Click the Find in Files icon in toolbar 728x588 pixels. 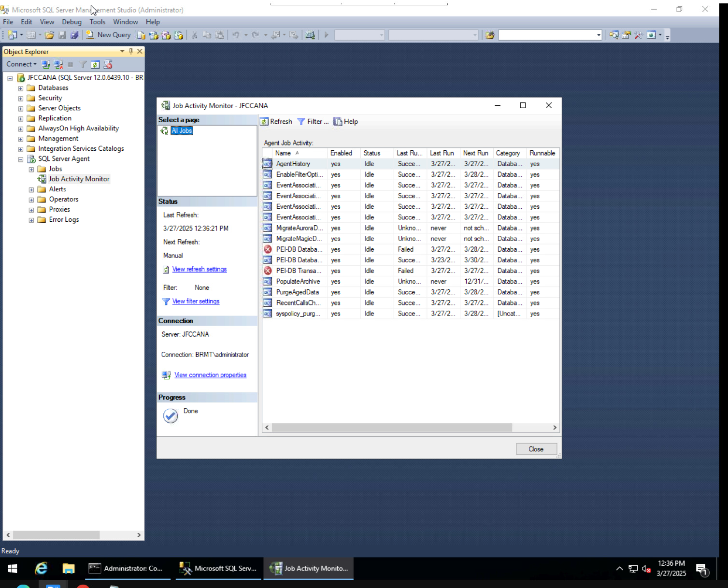coord(614,35)
